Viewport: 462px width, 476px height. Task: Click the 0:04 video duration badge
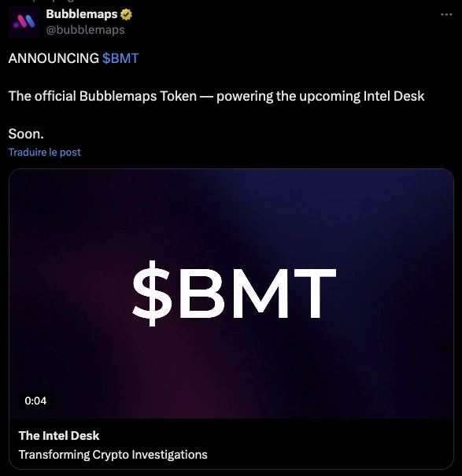[35, 400]
